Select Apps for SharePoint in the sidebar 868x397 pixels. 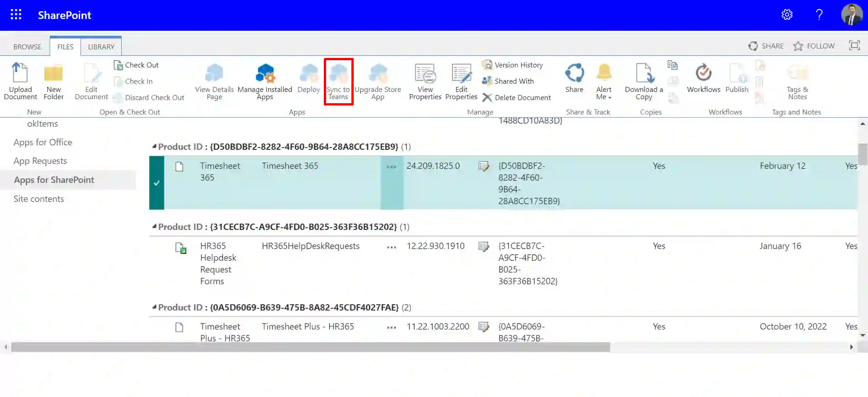tap(54, 180)
